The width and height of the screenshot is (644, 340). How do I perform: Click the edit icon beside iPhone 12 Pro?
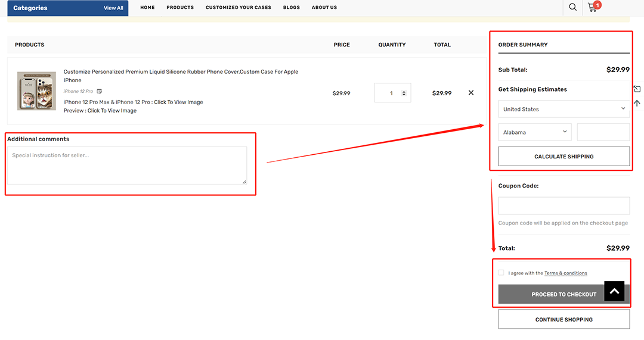pos(100,91)
